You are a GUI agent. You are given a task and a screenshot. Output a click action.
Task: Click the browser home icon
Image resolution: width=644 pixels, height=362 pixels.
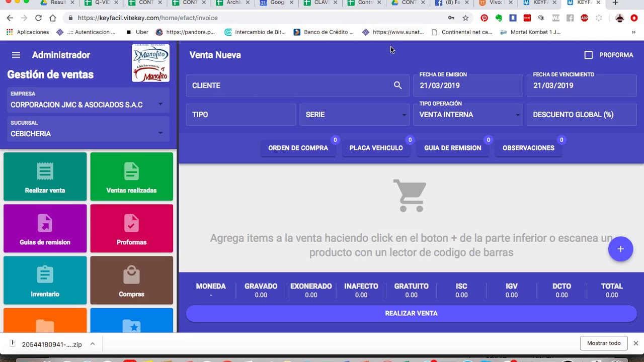52,18
